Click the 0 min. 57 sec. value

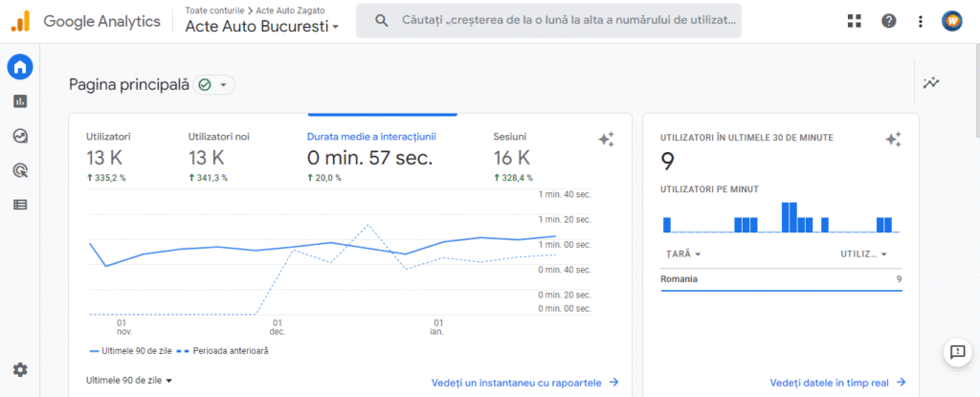click(370, 158)
